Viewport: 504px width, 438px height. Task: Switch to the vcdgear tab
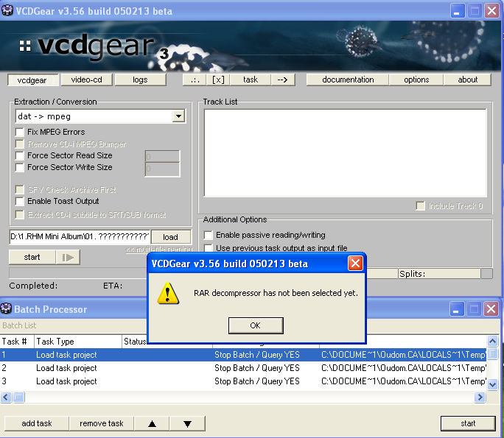point(32,80)
